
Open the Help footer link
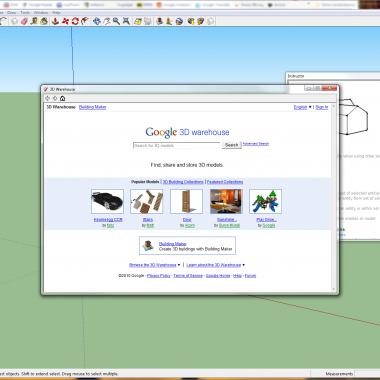pyautogui.click(x=237, y=276)
